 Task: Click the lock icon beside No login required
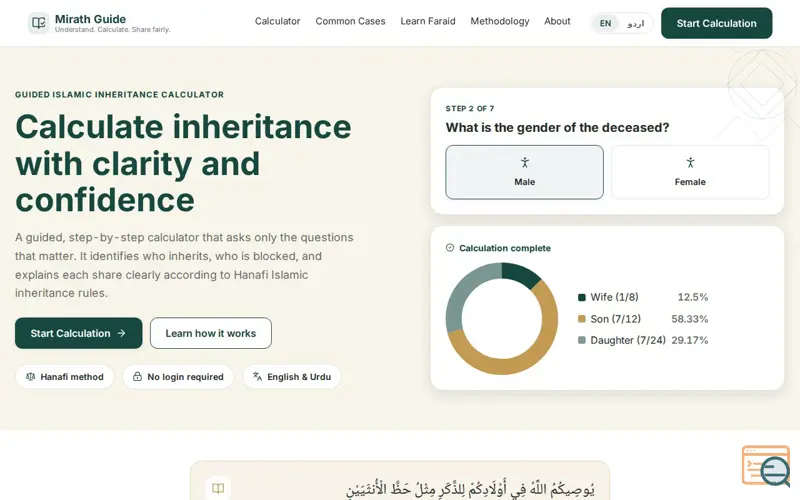click(137, 377)
